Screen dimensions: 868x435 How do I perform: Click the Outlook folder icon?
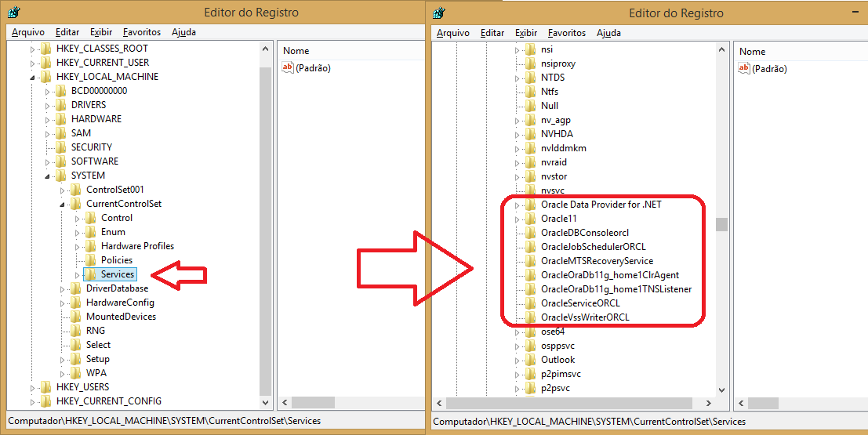coord(531,360)
